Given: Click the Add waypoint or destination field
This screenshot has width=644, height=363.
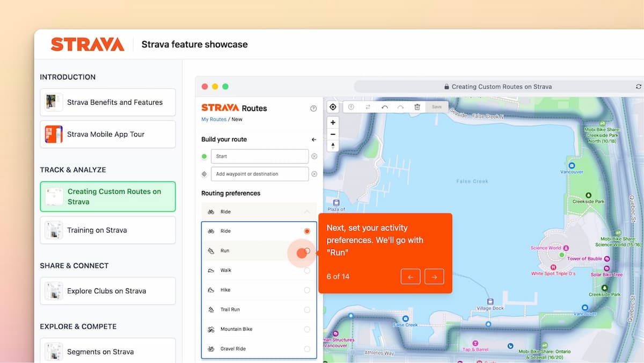Looking at the screenshot, I should click(x=260, y=174).
